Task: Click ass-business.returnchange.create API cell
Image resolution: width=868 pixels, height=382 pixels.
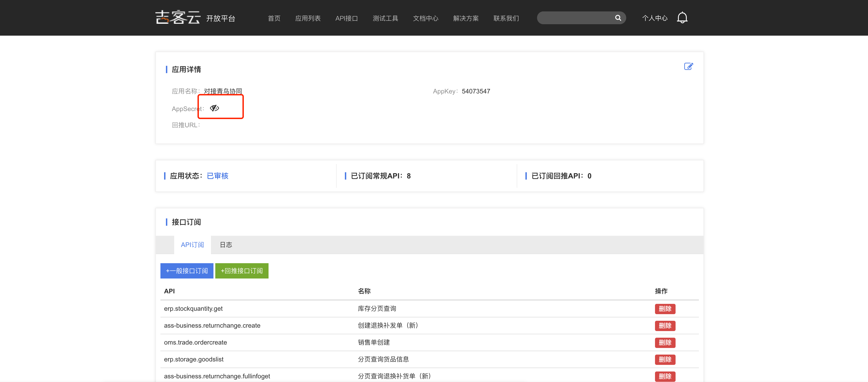Action: point(212,325)
